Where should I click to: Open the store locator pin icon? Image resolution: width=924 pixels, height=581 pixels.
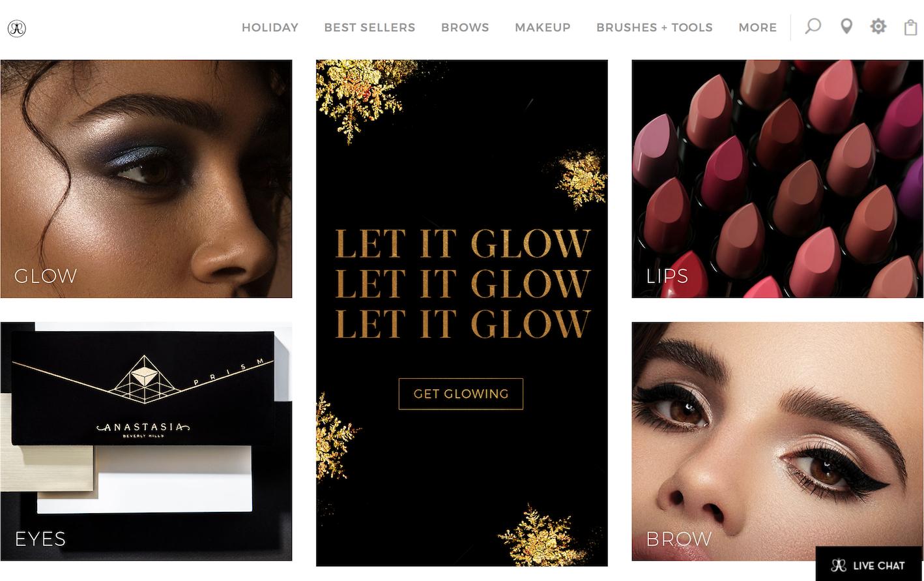tap(846, 27)
